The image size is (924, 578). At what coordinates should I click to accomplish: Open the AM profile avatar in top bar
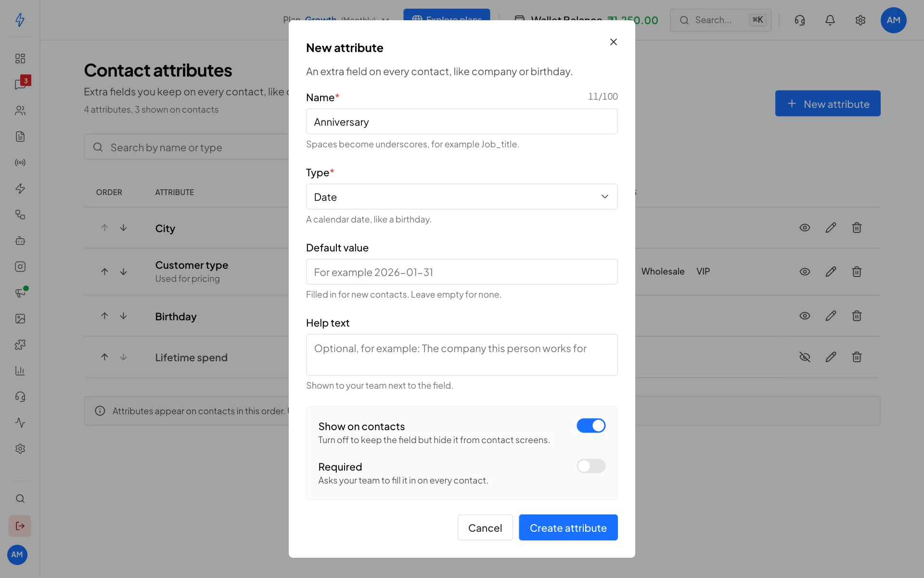click(x=894, y=20)
